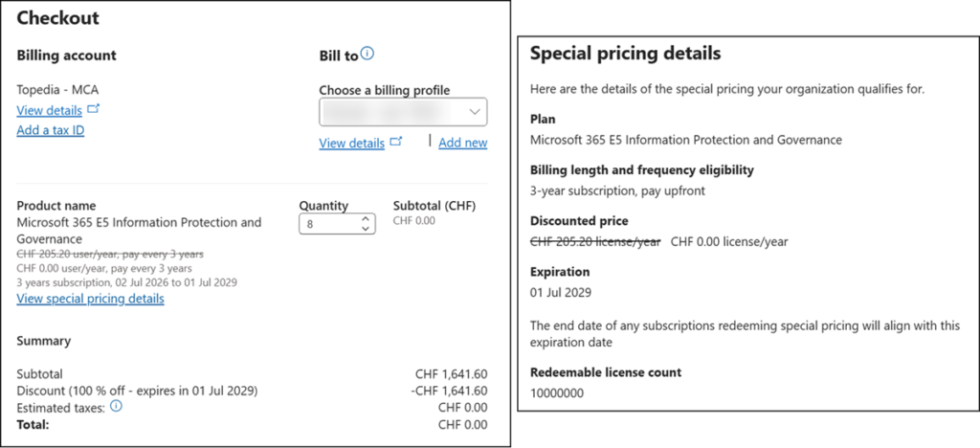Screen dimensions: 980x448
Task: Click the Subtotal (CHF) column header
Action: [x=434, y=206]
